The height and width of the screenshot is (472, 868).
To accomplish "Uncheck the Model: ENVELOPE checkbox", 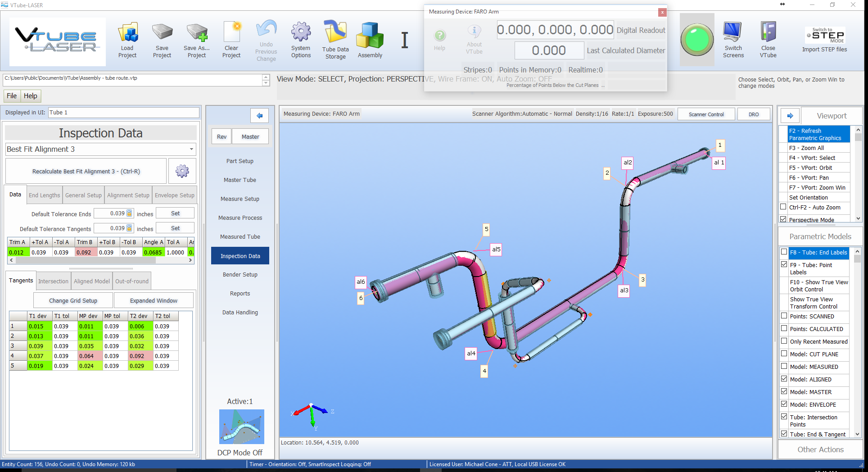I will [784, 404].
